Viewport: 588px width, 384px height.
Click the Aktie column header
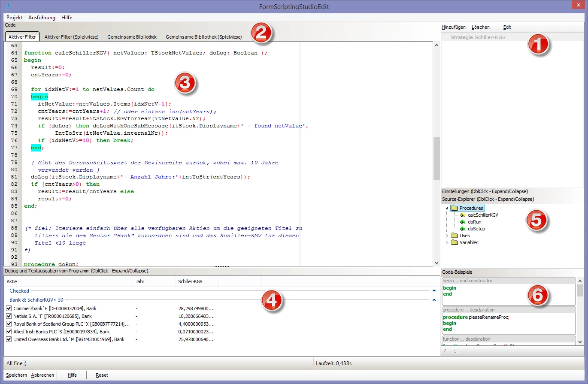click(x=68, y=281)
